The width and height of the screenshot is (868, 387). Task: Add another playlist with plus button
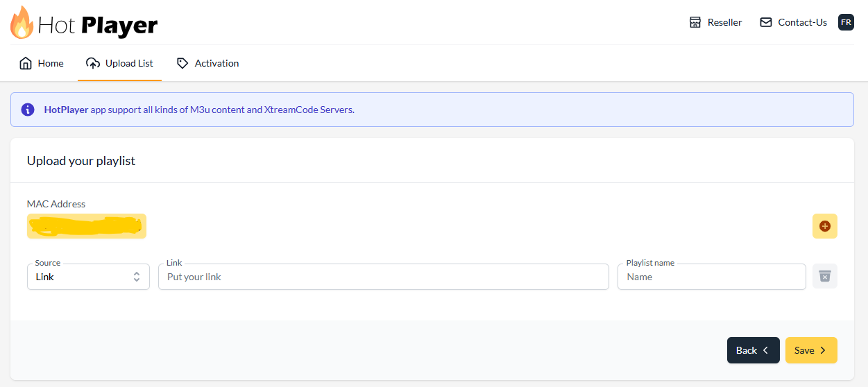click(825, 226)
